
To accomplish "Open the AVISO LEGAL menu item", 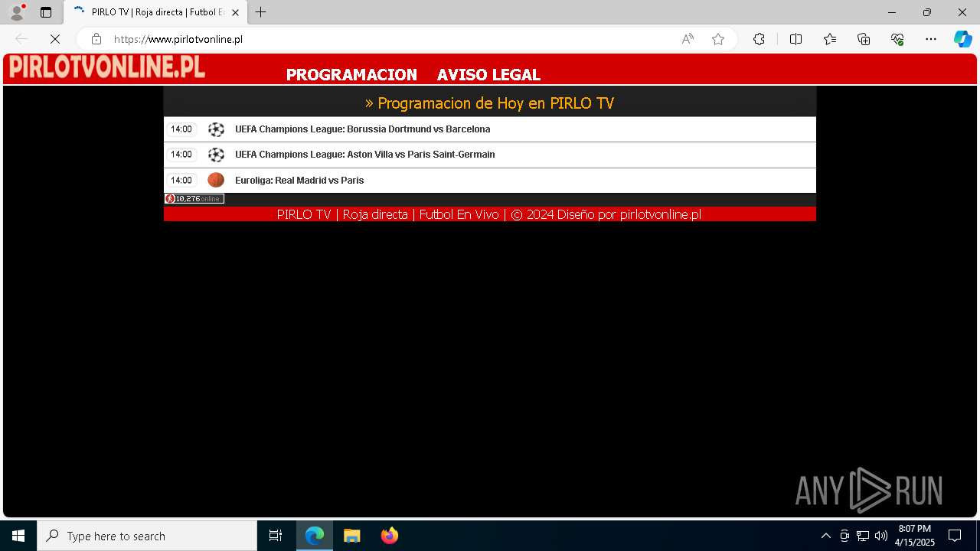I will 488,75.
